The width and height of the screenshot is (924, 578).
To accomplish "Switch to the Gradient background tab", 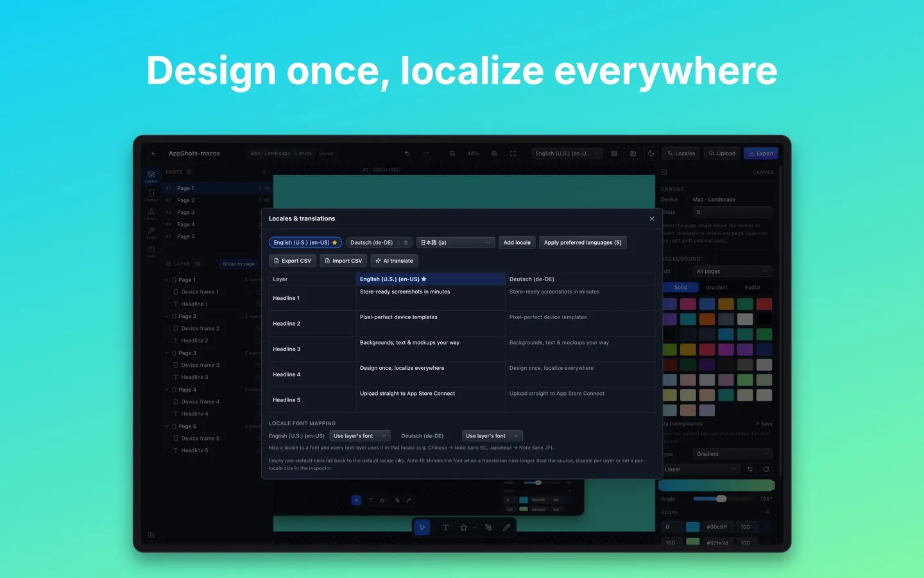I will tap(716, 288).
